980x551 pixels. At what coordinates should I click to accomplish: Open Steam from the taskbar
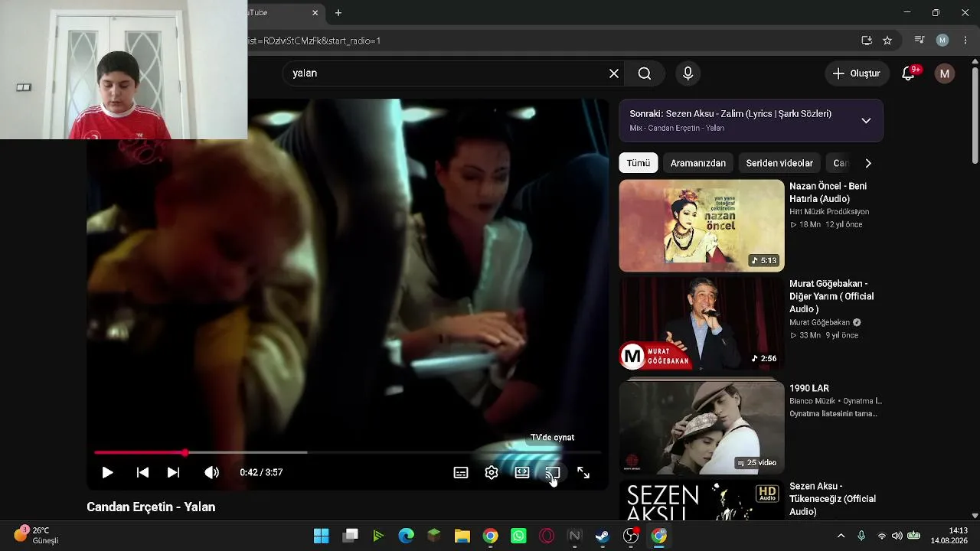(x=603, y=536)
